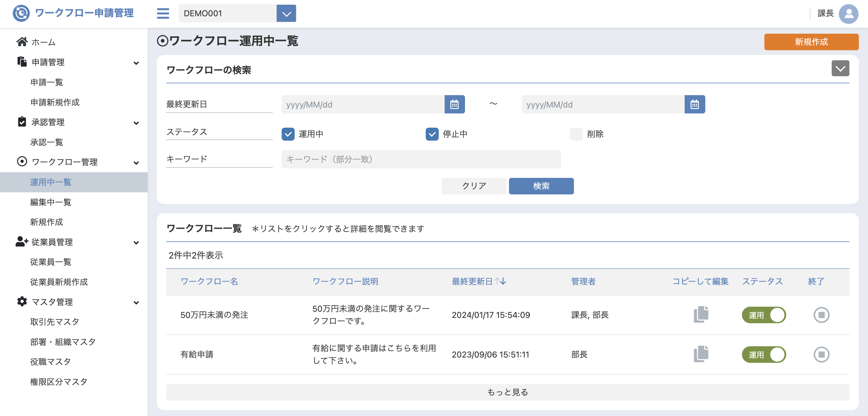Copy and edit 有給申請 workflow
This screenshot has width=868, height=416.
click(701, 354)
